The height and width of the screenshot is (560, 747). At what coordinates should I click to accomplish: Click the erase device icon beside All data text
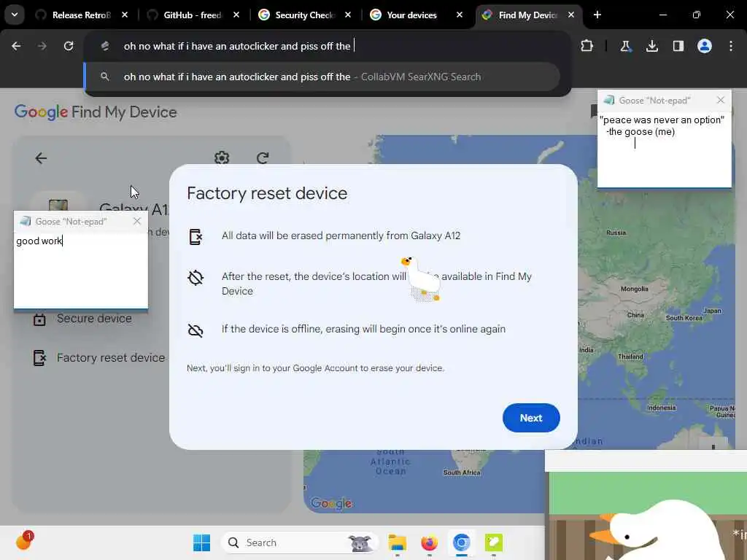pyautogui.click(x=196, y=236)
